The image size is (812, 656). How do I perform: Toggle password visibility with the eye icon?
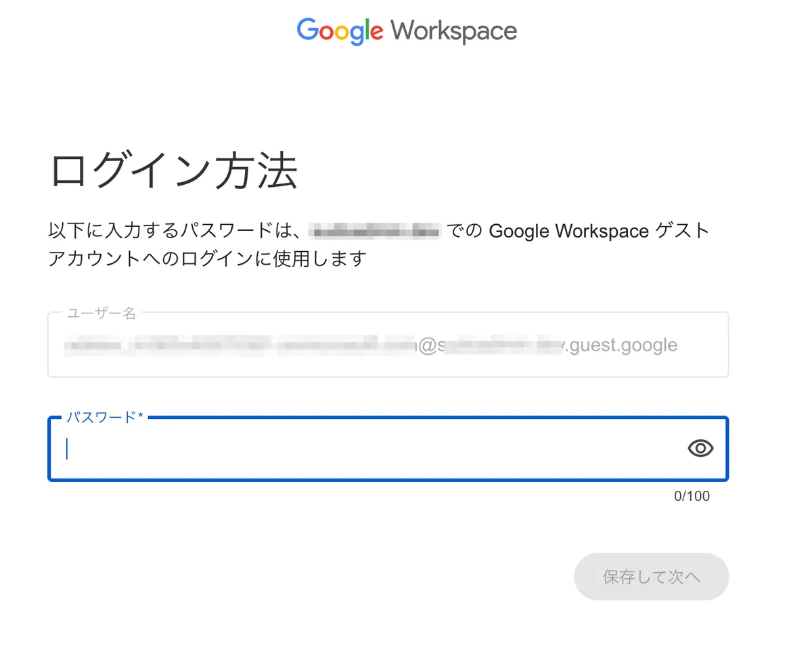[700, 448]
